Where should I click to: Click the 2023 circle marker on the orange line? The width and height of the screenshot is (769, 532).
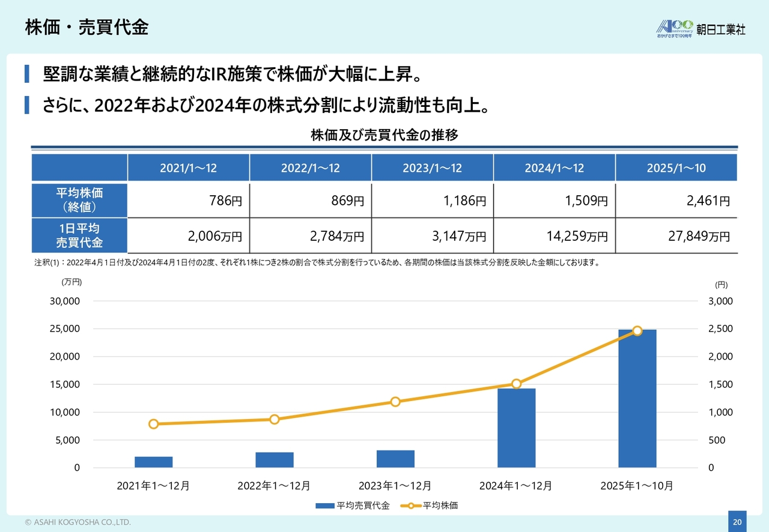click(395, 402)
